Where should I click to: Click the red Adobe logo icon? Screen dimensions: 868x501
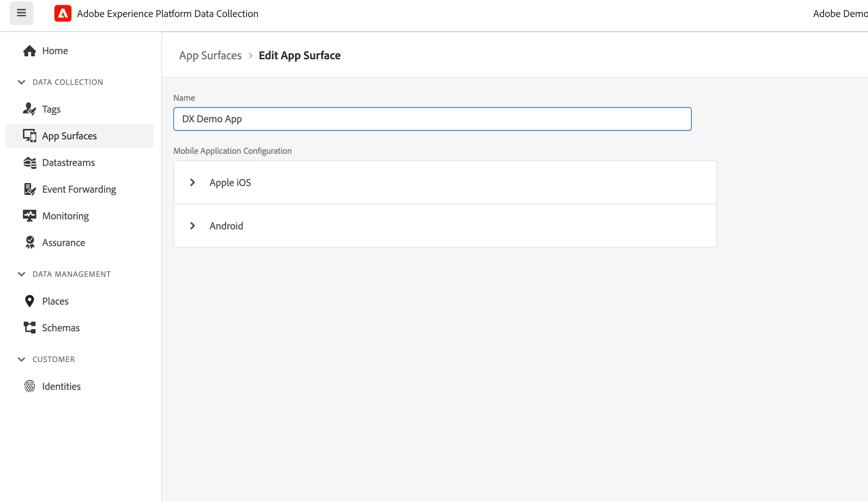pyautogui.click(x=63, y=14)
